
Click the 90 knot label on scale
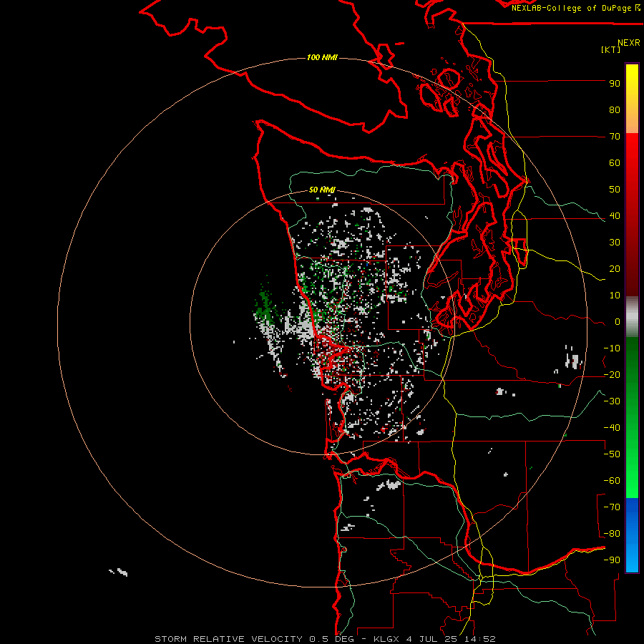615,84
